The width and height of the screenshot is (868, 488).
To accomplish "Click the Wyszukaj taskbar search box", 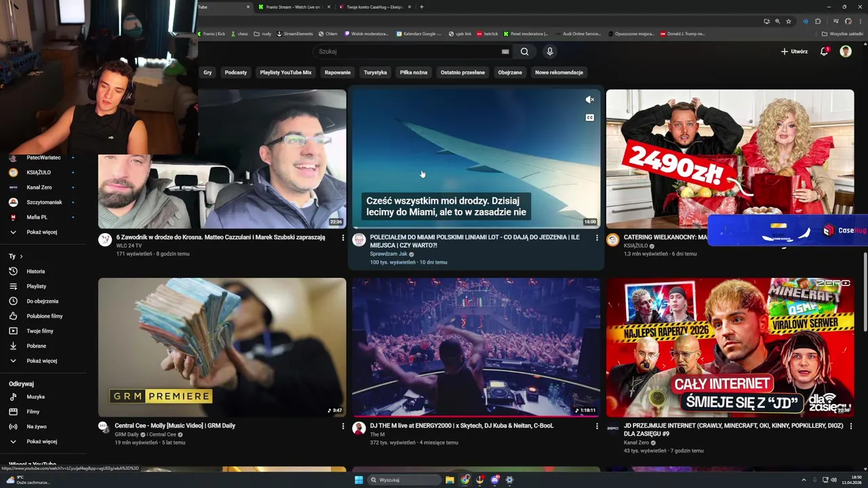I will pyautogui.click(x=405, y=480).
